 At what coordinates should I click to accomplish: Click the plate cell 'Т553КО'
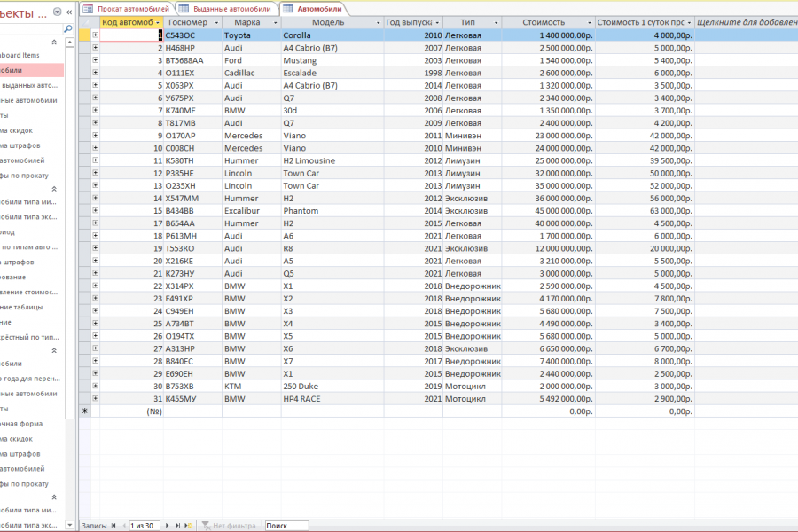(x=192, y=248)
